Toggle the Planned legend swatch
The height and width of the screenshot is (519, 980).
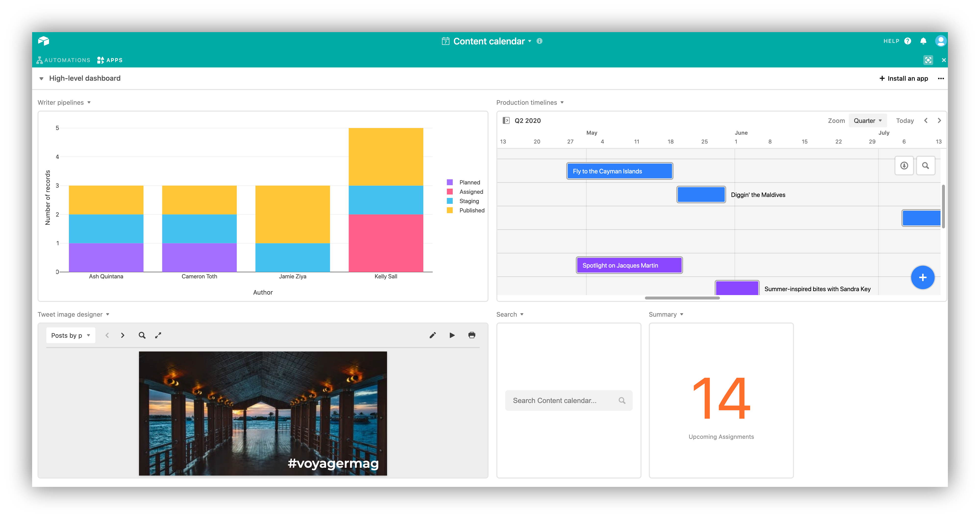450,182
